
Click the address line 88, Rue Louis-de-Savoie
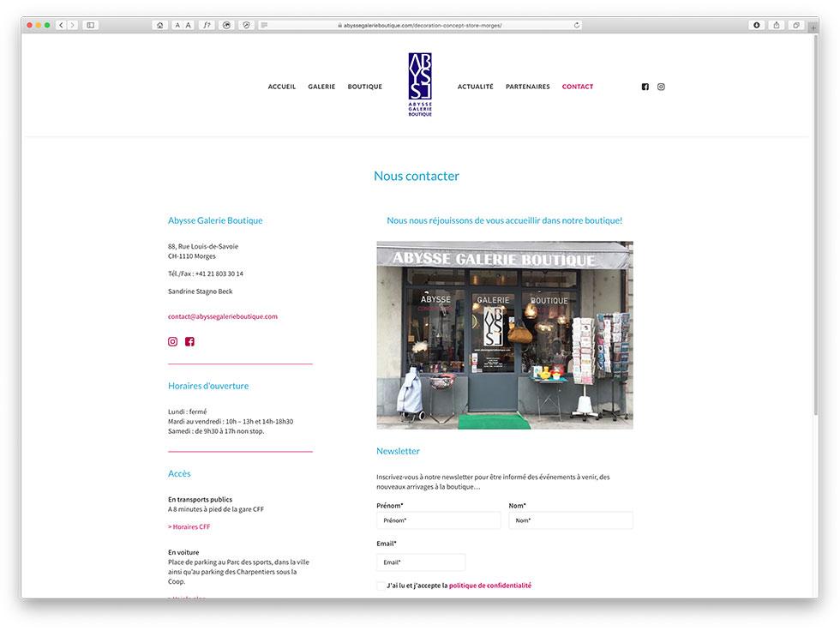(x=203, y=246)
